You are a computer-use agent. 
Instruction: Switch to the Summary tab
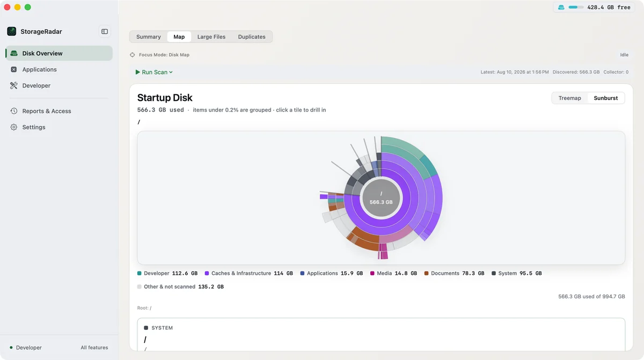149,37
